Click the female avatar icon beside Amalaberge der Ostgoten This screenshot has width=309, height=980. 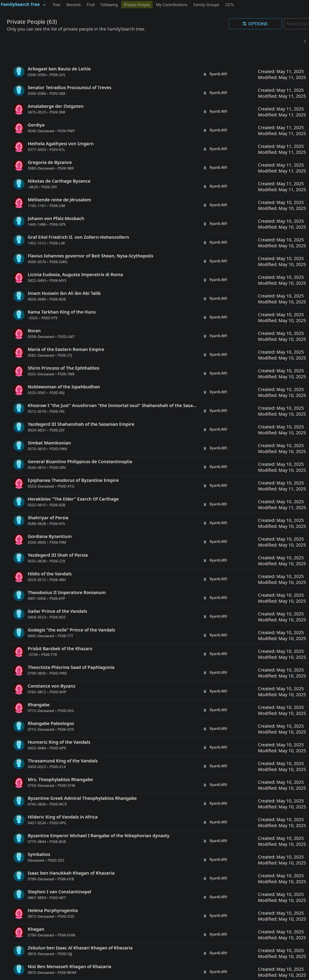pos(19,109)
